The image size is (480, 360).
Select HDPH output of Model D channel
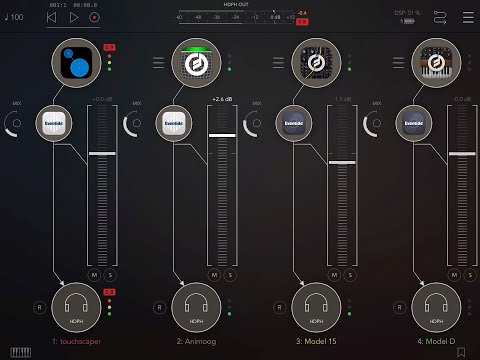click(436, 307)
